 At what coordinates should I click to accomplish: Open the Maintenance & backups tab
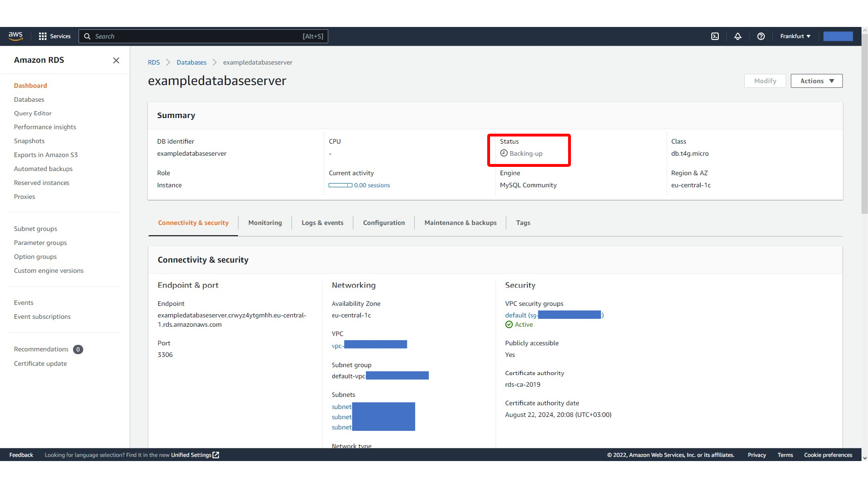pos(461,223)
